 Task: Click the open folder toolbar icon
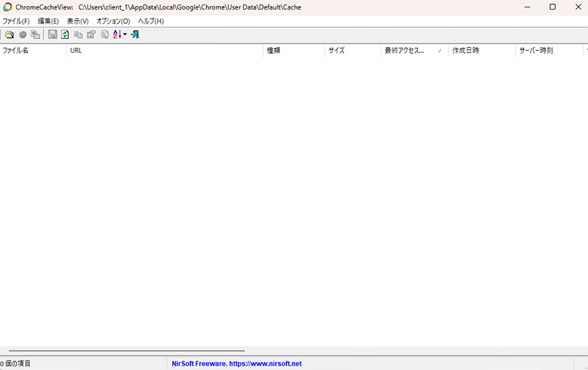click(x=10, y=35)
